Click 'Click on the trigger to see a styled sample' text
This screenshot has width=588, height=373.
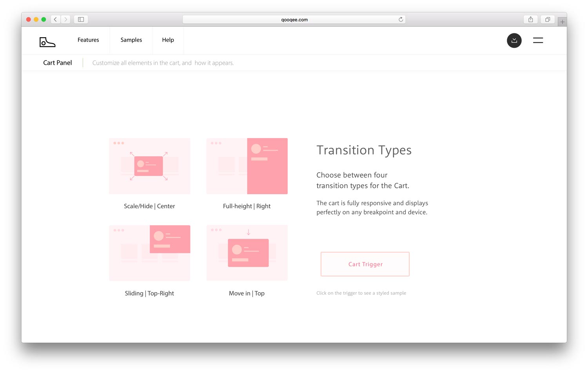[361, 293]
